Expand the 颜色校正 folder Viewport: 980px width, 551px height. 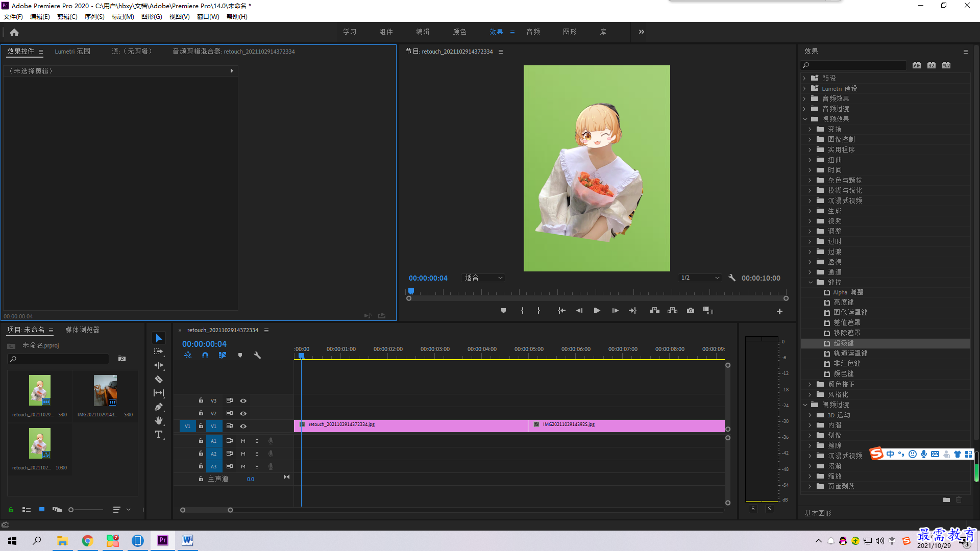click(x=810, y=384)
